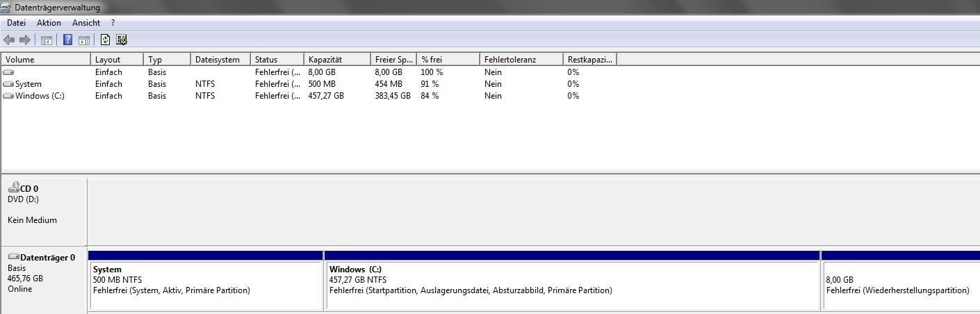Click the CD 0 drive icon
The height and width of the screenshot is (314, 980).
click(x=13, y=188)
